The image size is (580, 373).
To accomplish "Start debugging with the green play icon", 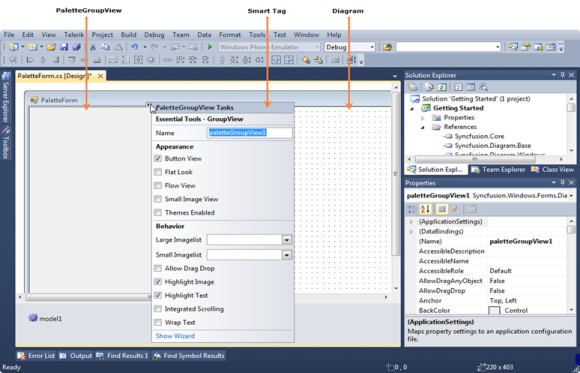I will (x=210, y=47).
